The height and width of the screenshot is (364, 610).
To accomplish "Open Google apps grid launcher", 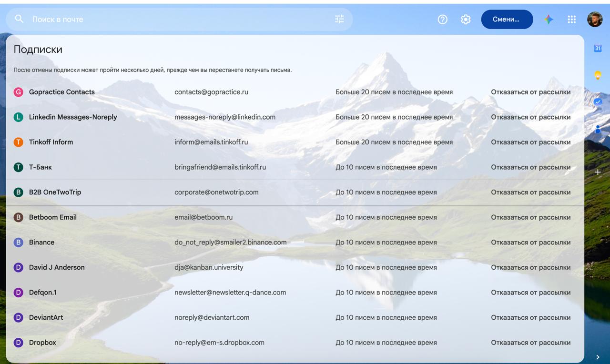I will coord(572,19).
